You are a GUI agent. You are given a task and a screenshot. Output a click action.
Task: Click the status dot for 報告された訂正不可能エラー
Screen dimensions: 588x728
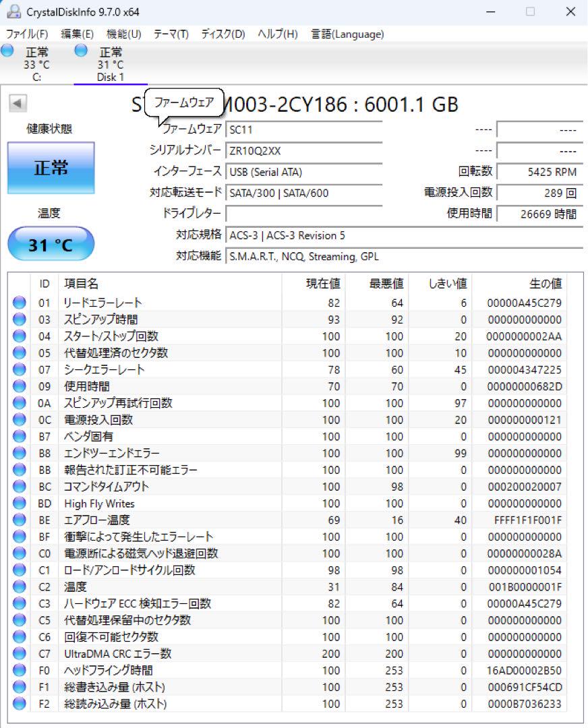point(20,470)
